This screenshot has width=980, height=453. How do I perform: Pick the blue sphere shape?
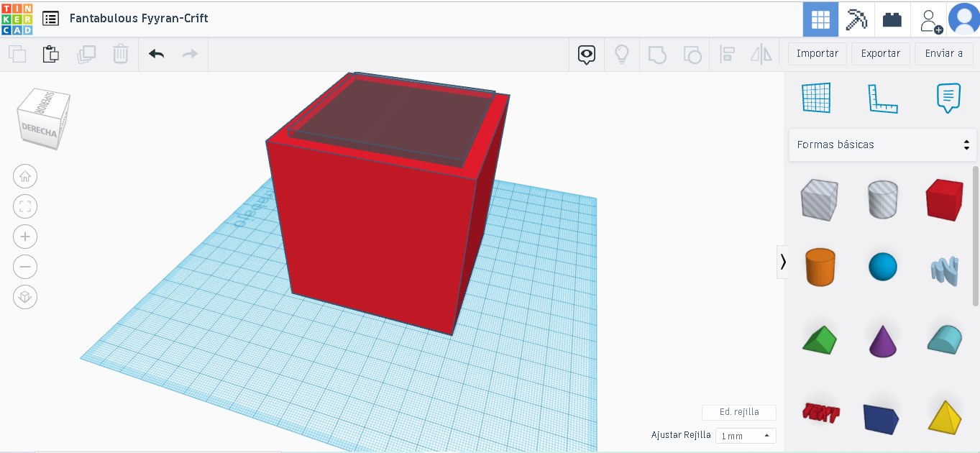pos(883,267)
